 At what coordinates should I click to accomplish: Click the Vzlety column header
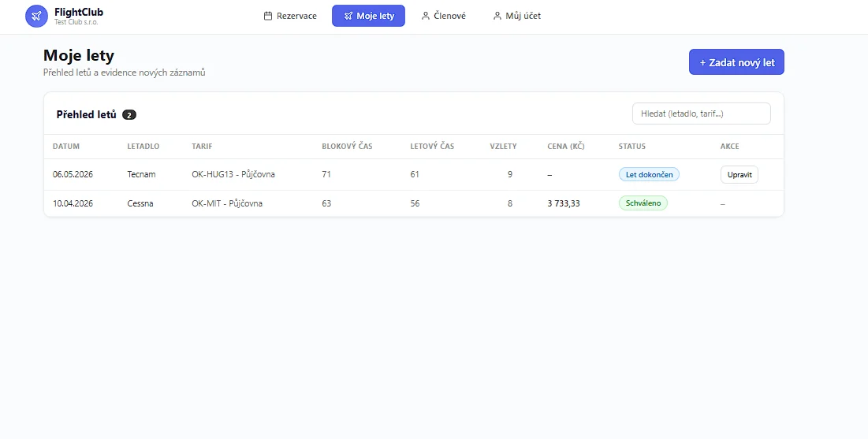pos(503,147)
